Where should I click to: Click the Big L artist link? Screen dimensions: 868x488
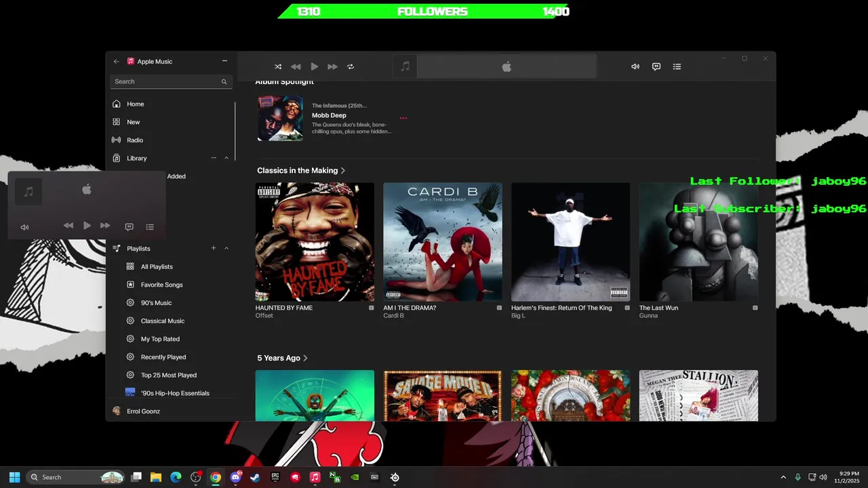tap(518, 316)
